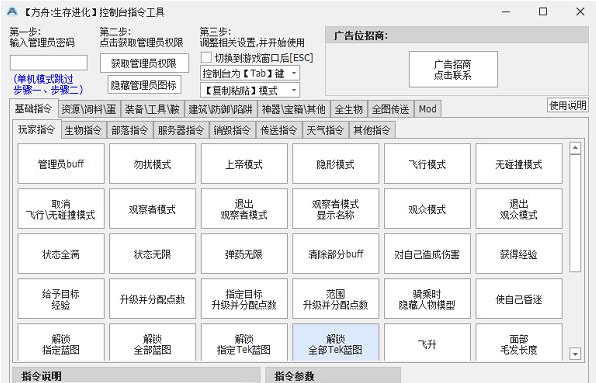
Task: Select 传送指令 sub-tab
Action: pyautogui.click(x=279, y=130)
